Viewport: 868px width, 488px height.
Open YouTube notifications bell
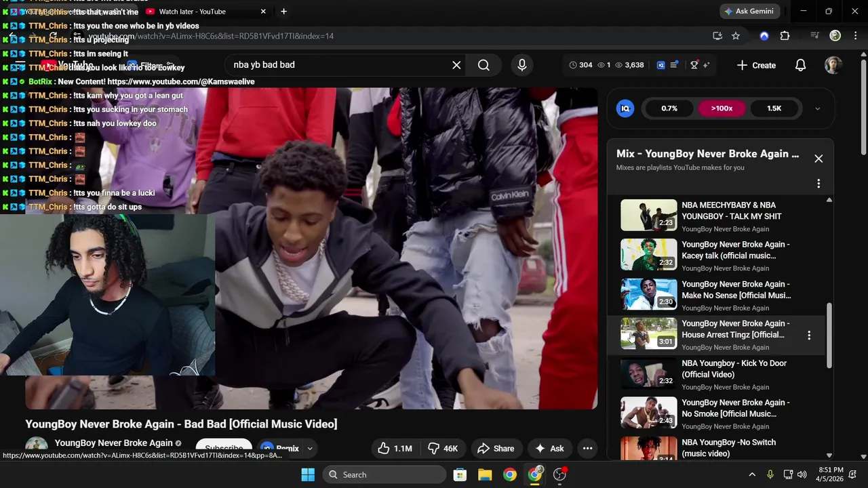(800, 65)
